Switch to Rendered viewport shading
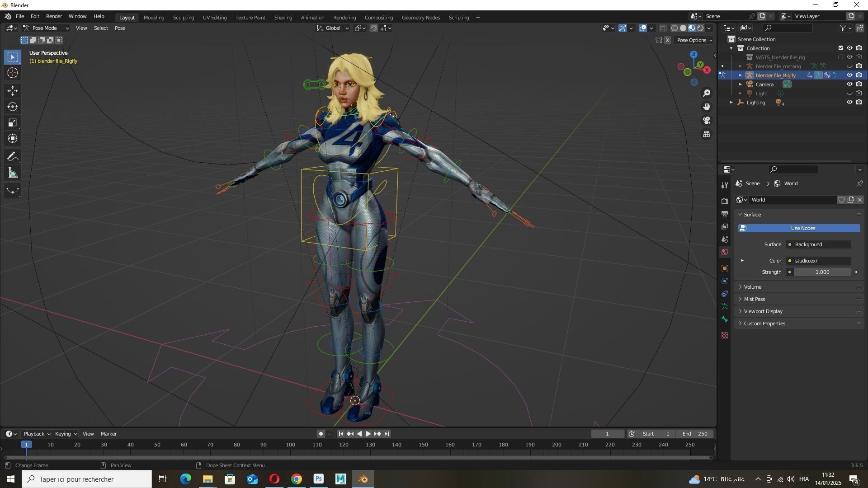The width and height of the screenshot is (868, 488). [700, 28]
